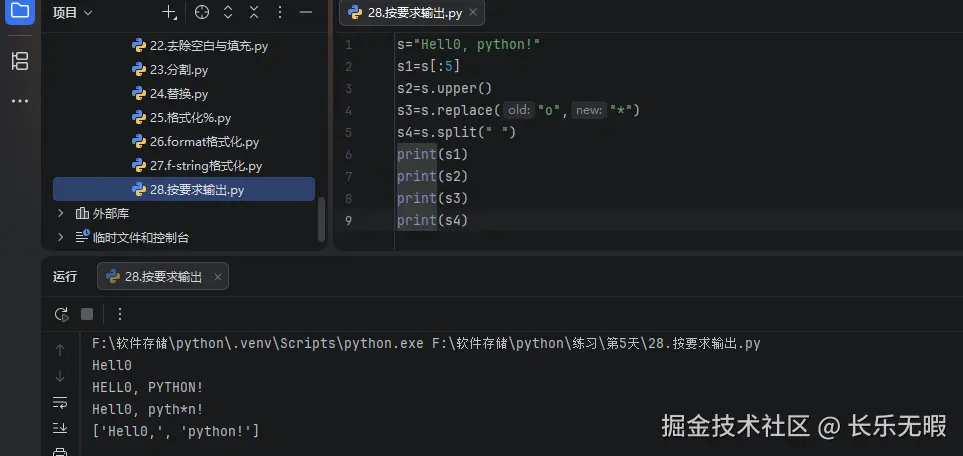Click the locate opened file crosshair icon

[x=201, y=12]
